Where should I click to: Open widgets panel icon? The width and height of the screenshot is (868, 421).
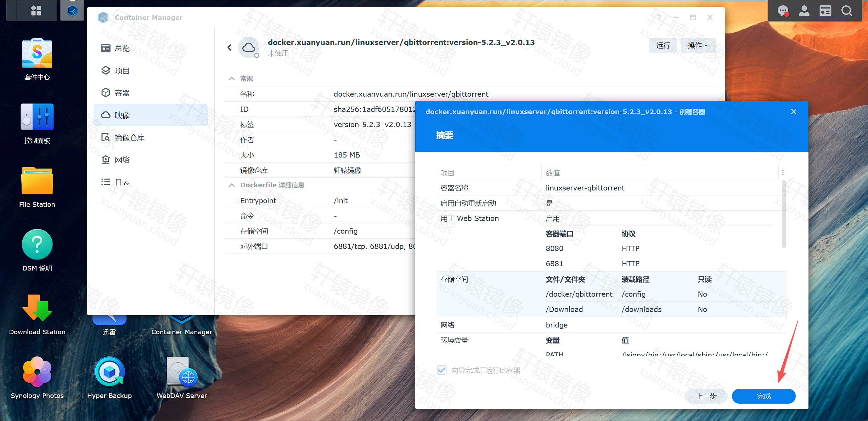point(825,11)
